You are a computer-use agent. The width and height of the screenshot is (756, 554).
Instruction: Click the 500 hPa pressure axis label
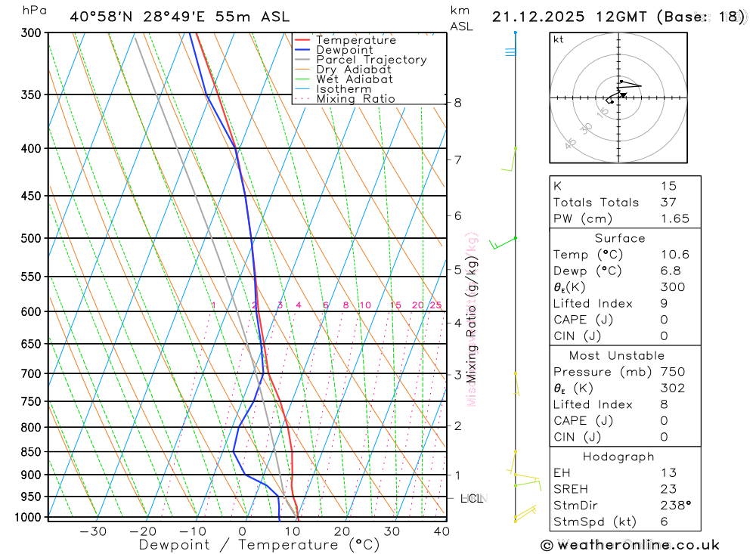(31, 238)
